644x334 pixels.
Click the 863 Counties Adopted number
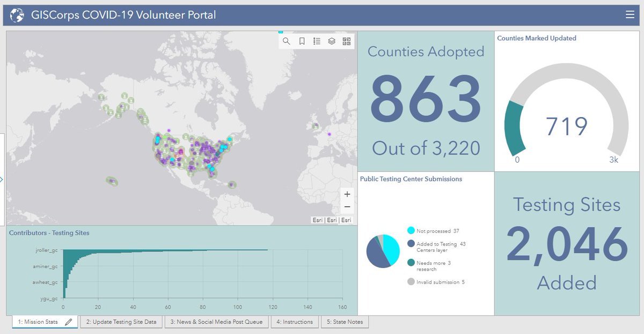click(426, 100)
